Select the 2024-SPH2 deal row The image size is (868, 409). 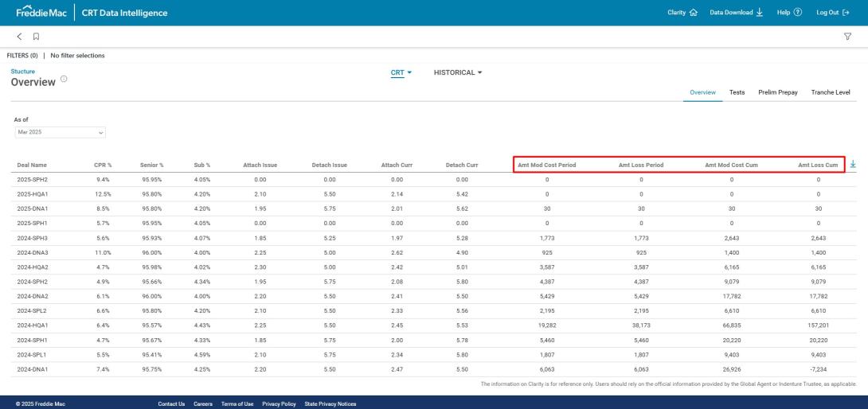433,282
